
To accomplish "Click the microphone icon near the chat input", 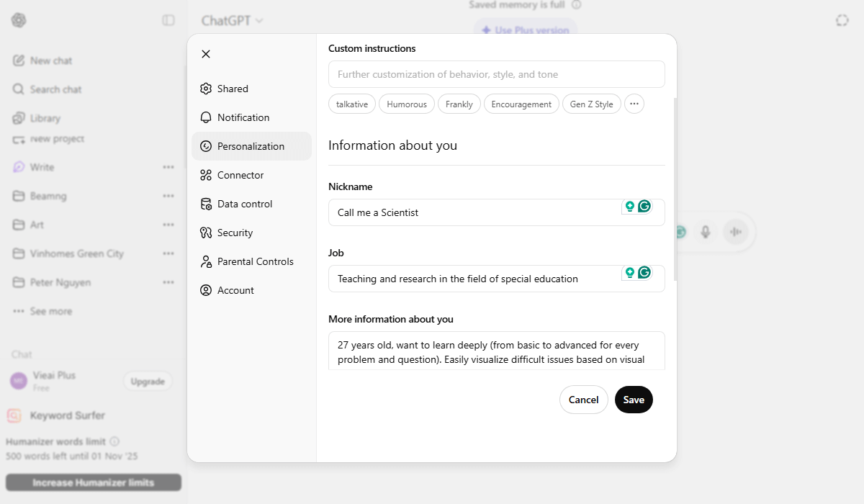I will pos(706,232).
